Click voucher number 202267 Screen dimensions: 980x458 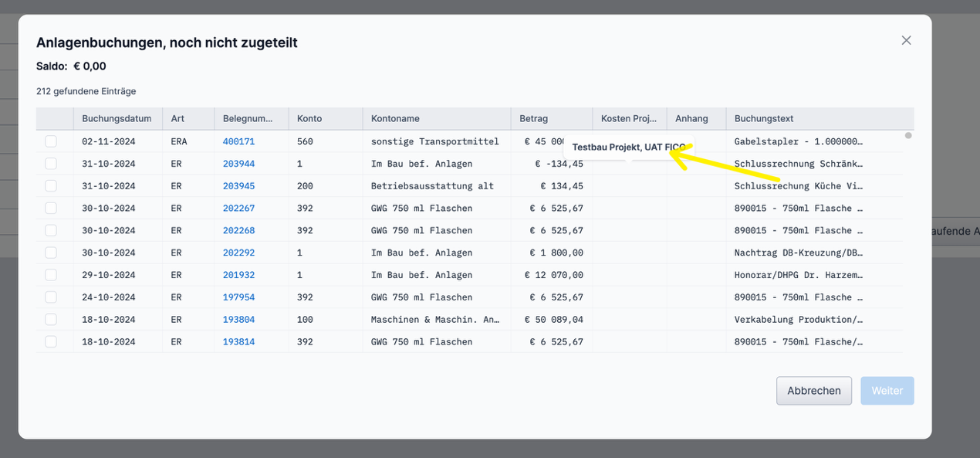point(238,209)
